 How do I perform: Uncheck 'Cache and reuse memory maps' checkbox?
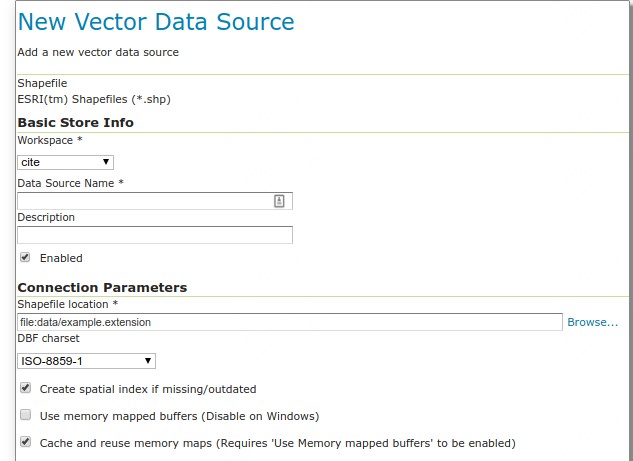coord(25,442)
